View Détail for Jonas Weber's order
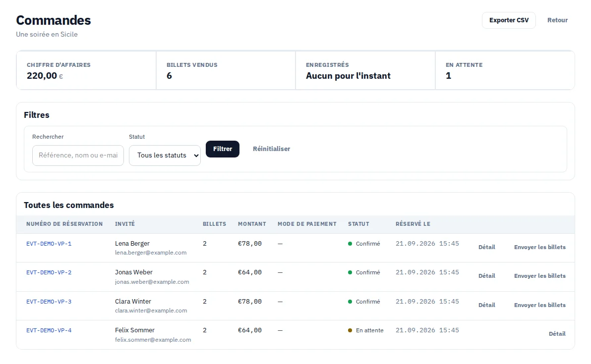 click(x=486, y=276)
